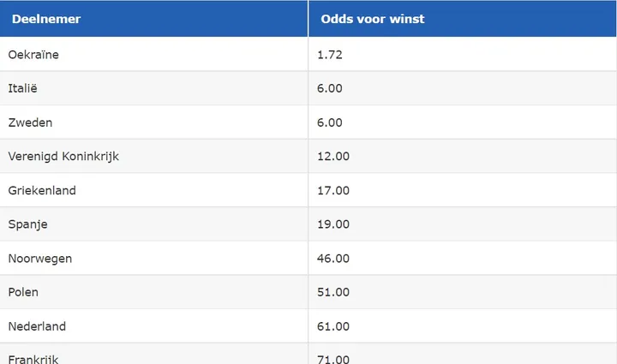Click the 61.00 odds for Nederland
617x364 pixels.
click(335, 326)
